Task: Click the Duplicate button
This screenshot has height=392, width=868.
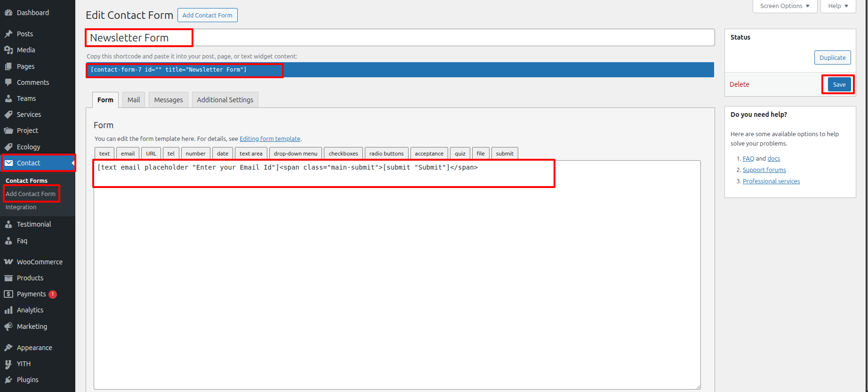Action: (832, 57)
